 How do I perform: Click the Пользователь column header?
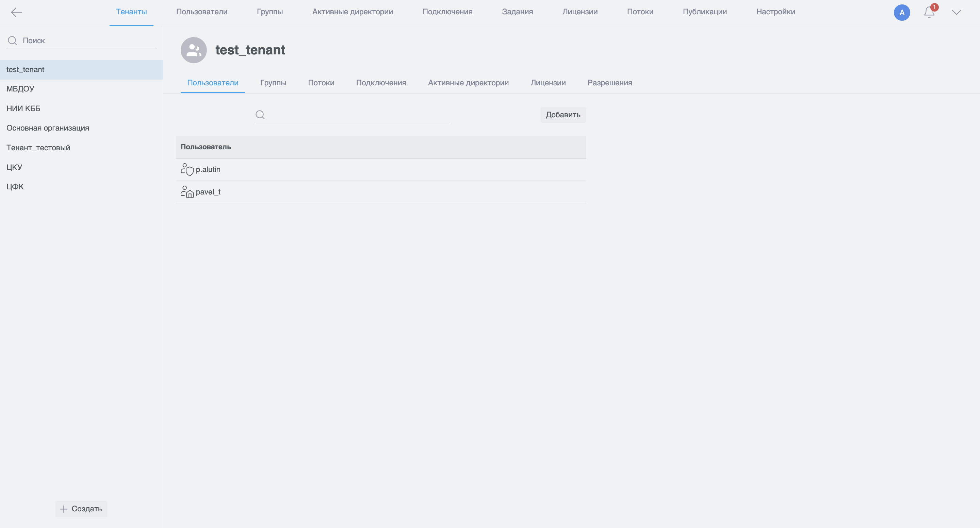click(x=206, y=147)
